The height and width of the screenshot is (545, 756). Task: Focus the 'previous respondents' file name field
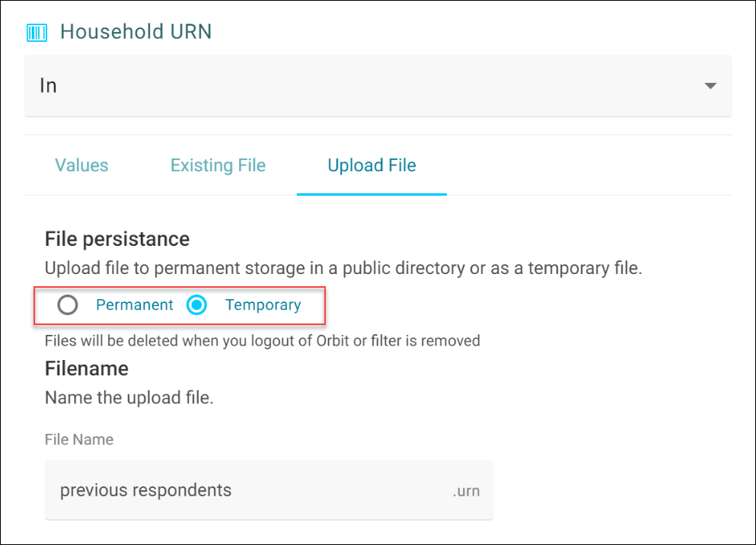269,490
